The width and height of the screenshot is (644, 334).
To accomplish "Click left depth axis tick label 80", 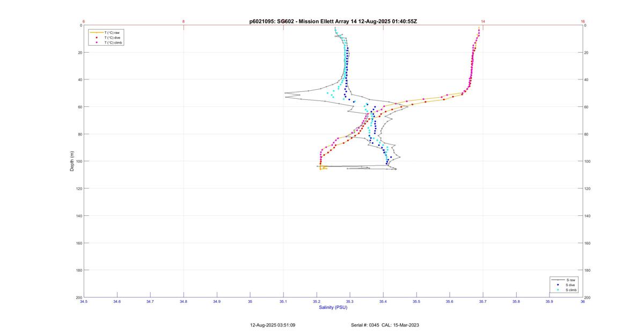I will coord(79,134).
